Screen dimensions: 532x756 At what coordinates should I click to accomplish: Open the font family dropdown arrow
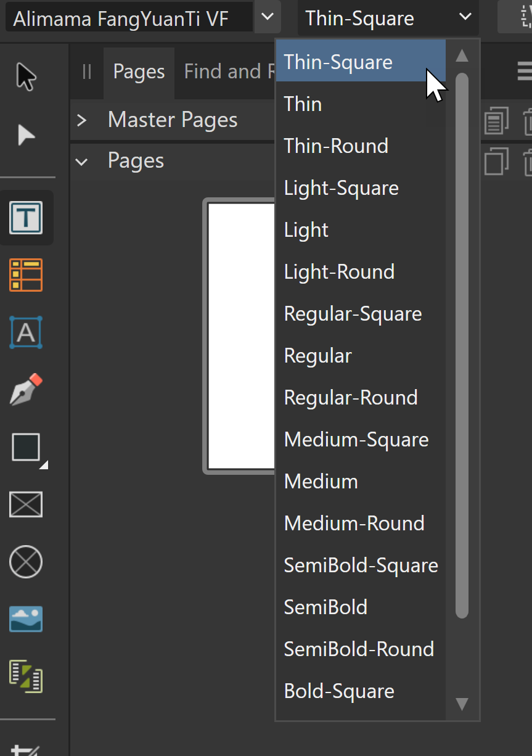[267, 17]
